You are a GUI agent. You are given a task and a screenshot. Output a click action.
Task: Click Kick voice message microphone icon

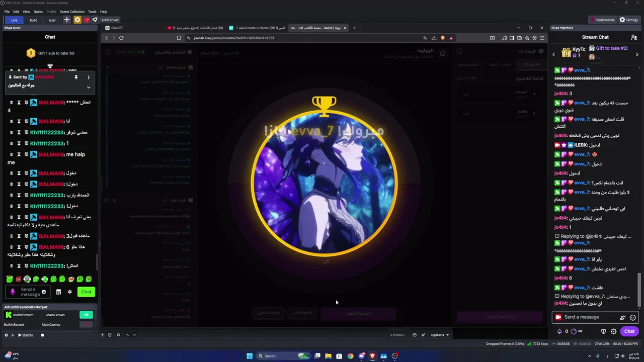[x=13, y=292]
